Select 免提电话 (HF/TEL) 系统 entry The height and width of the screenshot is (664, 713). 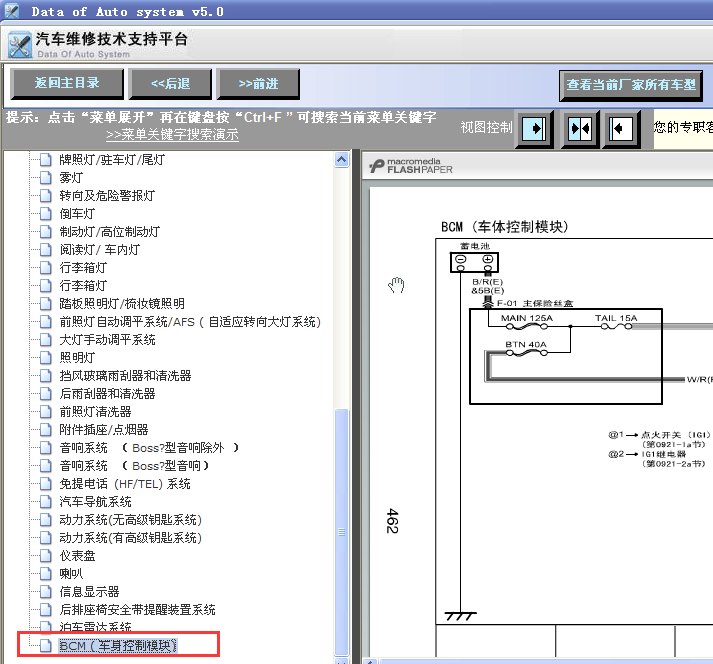tap(125, 484)
